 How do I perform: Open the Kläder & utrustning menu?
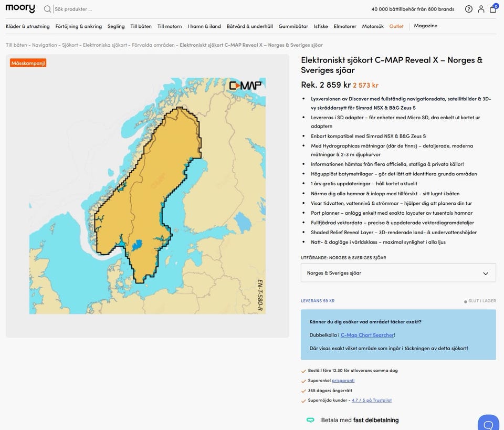coord(28,26)
